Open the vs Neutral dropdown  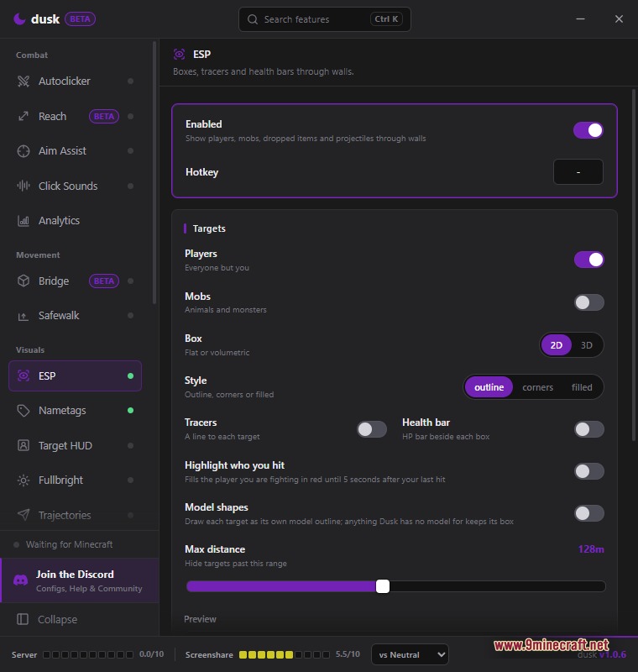(410, 654)
